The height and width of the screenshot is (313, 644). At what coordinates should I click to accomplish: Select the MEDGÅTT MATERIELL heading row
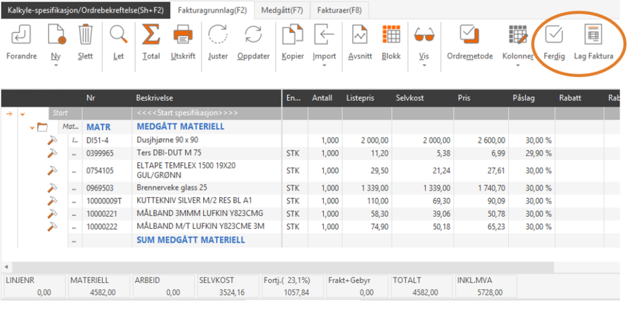pyautogui.click(x=181, y=127)
